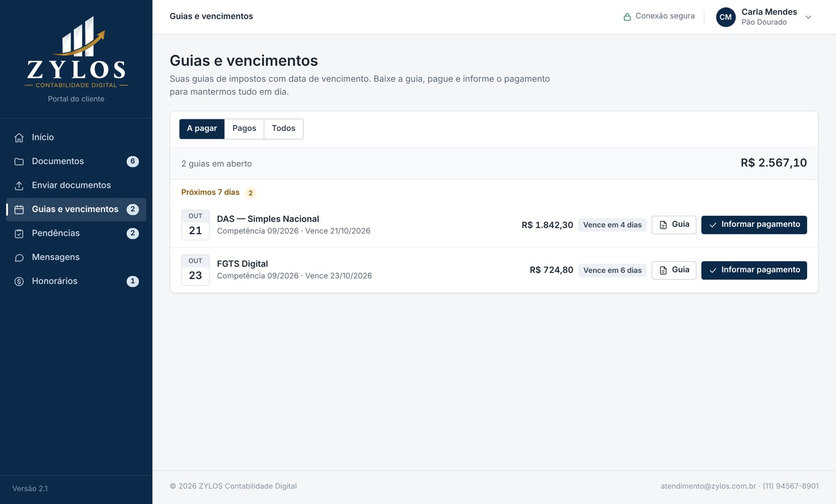Image resolution: width=836 pixels, height=504 pixels.
Task: Click the amount 'R$ 724,80'
Action: (551, 270)
